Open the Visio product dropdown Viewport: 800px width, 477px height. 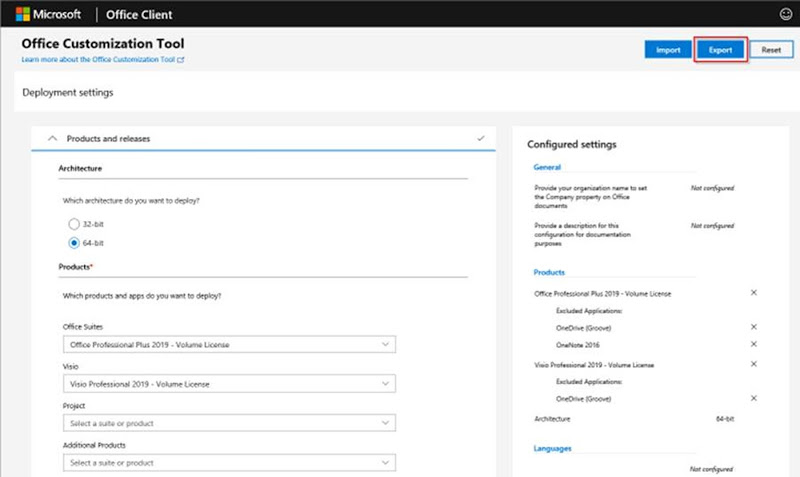[229, 384]
